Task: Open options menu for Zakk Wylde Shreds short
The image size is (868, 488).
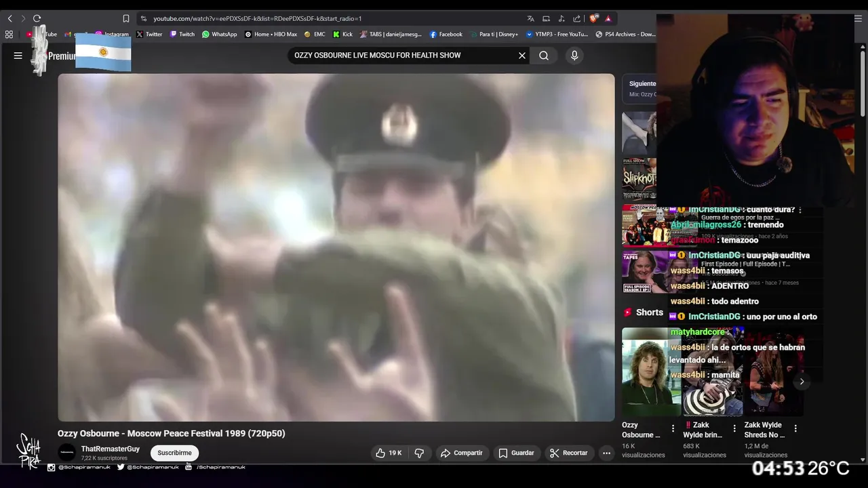Action: click(x=795, y=428)
